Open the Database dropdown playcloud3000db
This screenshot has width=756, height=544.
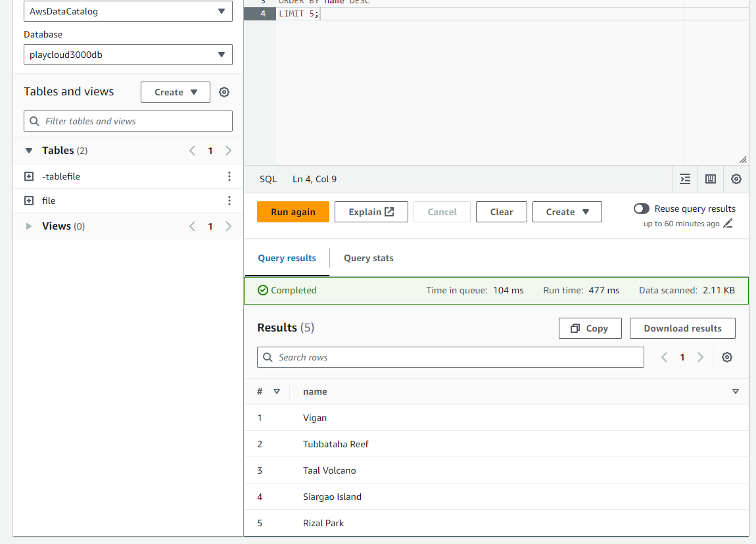[128, 55]
